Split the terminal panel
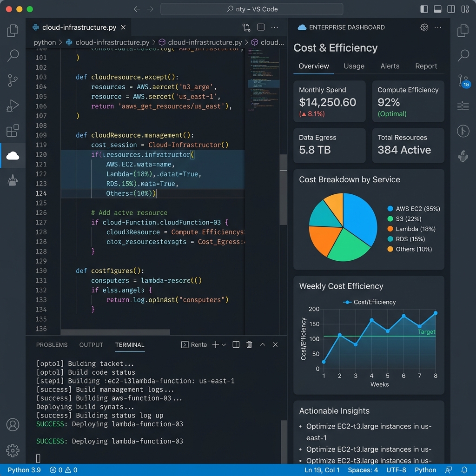Viewport: 476px width, 476px height. click(x=236, y=344)
